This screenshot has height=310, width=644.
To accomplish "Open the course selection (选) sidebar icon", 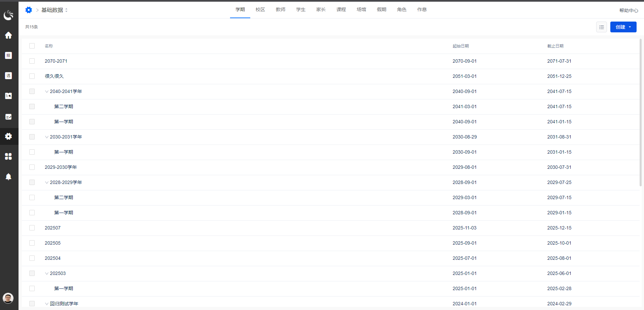I will click(8, 75).
